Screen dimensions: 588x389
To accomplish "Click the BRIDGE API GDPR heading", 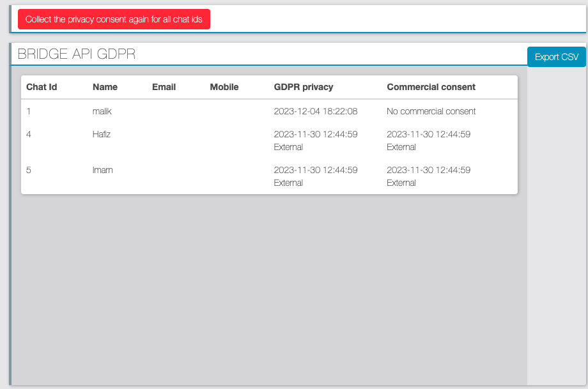I will [x=77, y=54].
